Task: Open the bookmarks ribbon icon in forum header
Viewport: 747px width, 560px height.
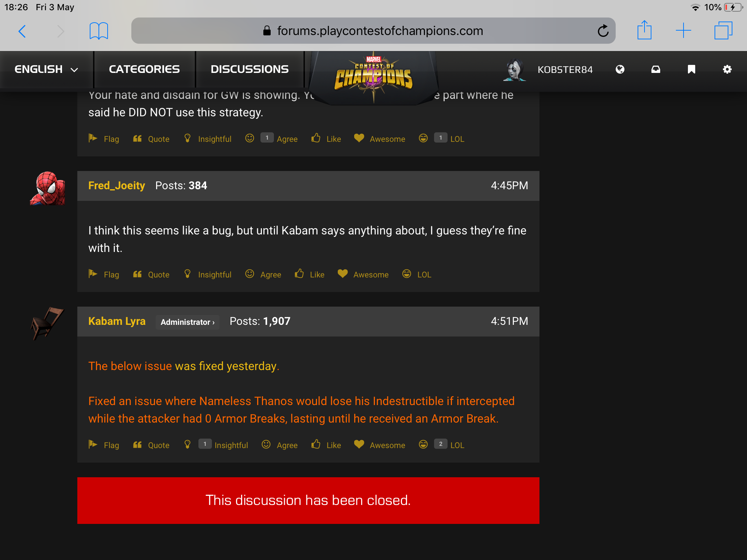Action: [x=692, y=69]
